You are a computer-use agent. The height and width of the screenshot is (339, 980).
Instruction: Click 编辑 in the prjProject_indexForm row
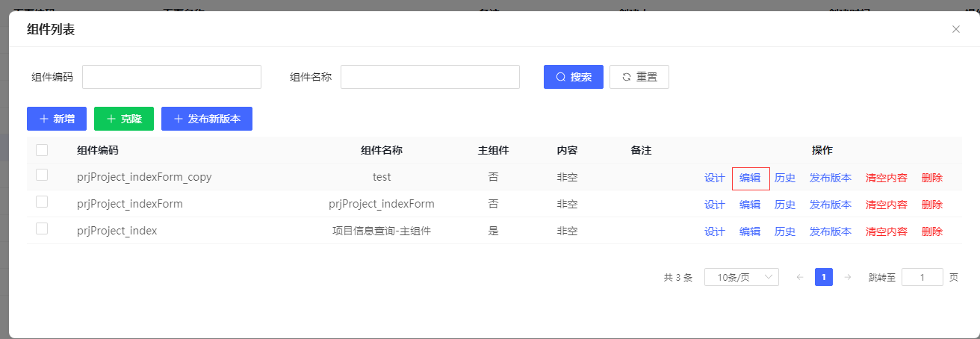[750, 205]
